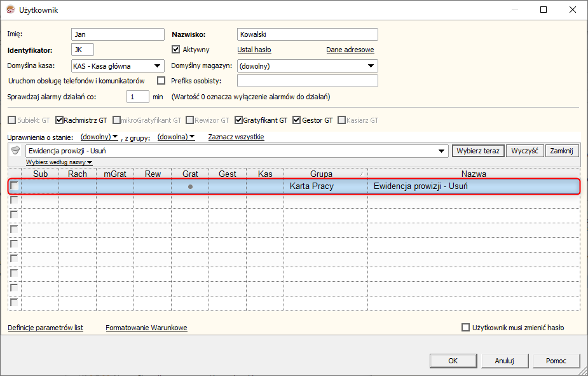The height and width of the screenshot is (376, 588).
Task: Enable Uruchom obsługę telefonów i komunikatorów checkbox
Action: pos(161,81)
